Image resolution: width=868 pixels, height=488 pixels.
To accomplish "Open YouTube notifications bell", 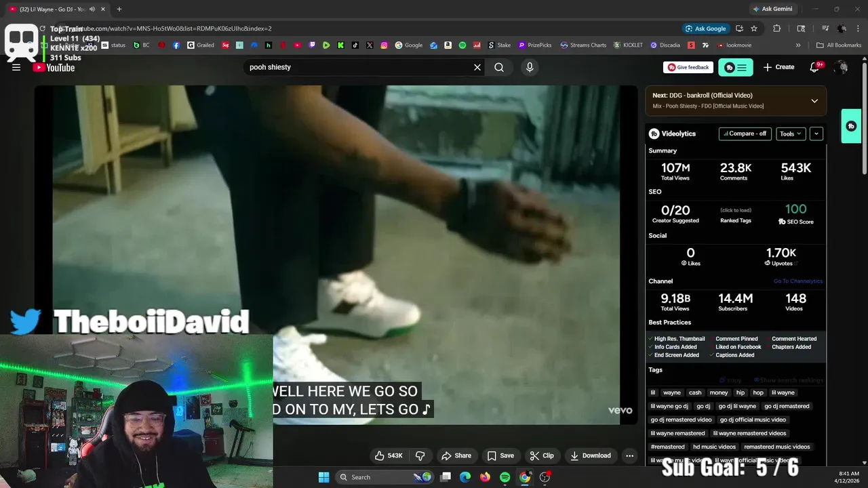I will click(x=816, y=66).
